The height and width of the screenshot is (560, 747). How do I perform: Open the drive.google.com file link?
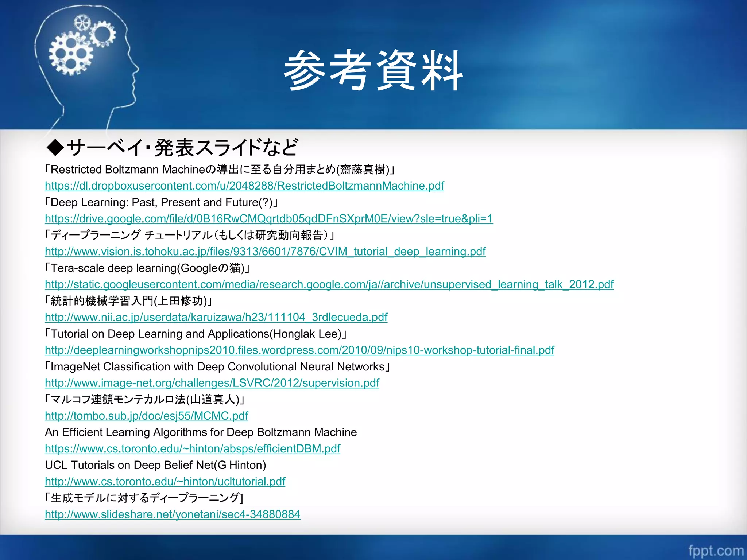269,219
